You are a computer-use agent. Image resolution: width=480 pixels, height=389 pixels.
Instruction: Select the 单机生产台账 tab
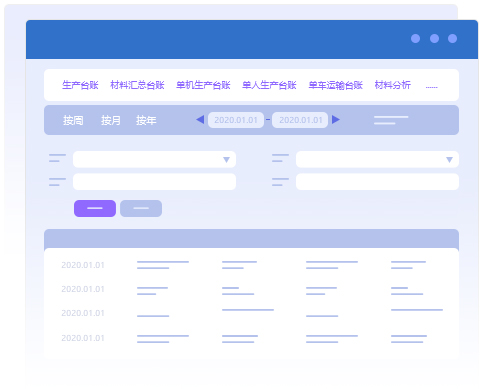[x=203, y=85]
